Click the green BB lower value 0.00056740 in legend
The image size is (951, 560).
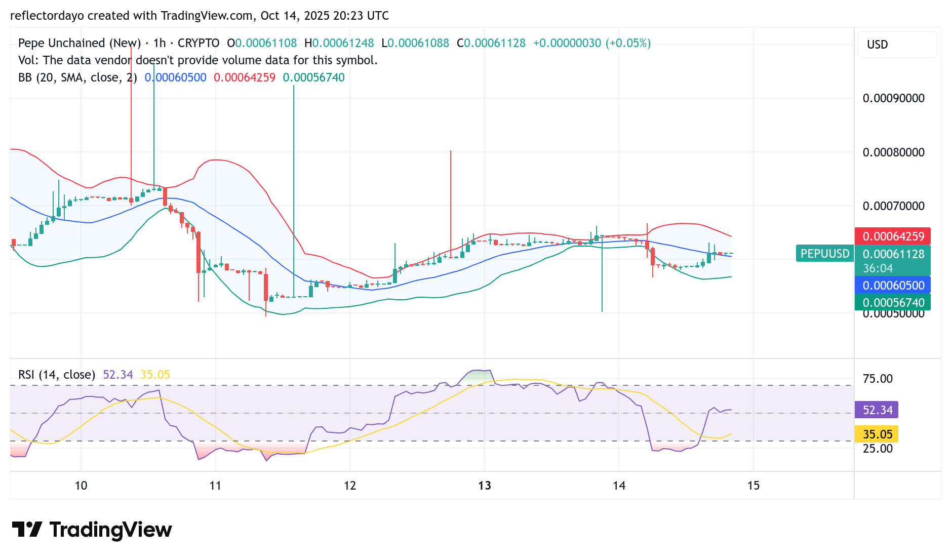tap(313, 77)
